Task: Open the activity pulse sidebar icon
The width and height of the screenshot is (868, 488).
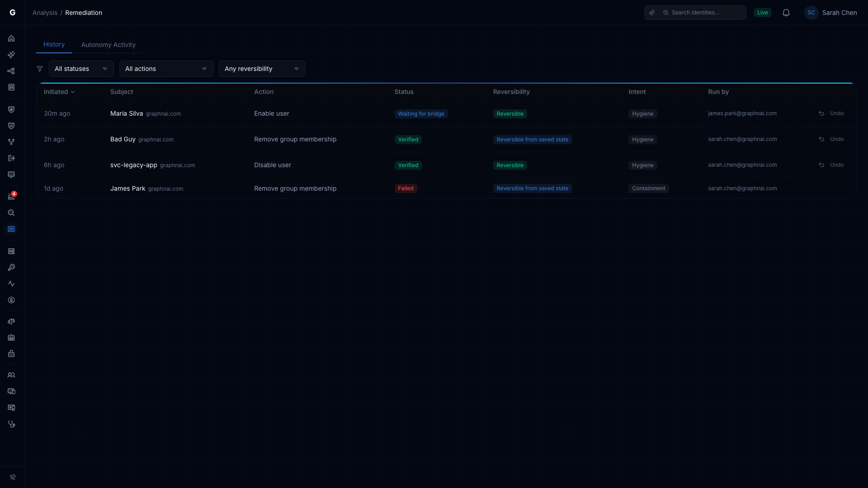Action: pos(11,284)
